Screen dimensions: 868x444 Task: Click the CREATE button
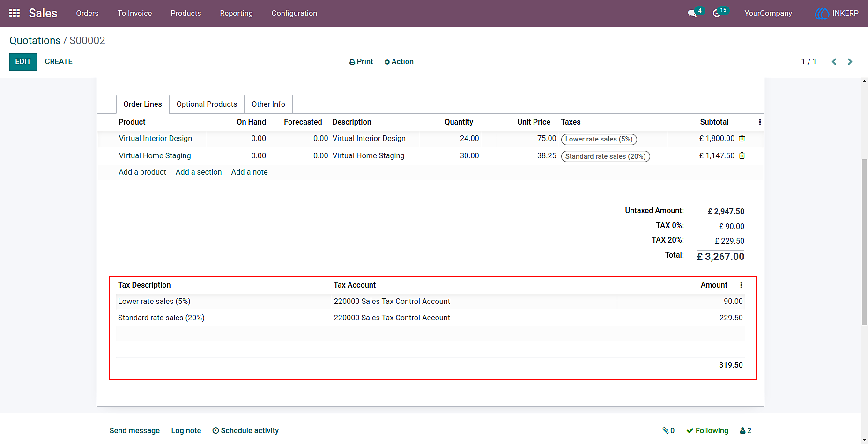tap(59, 62)
